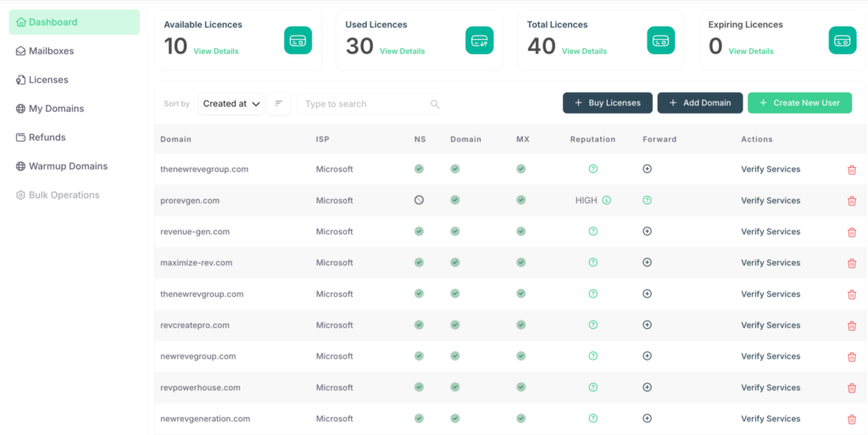Open the Created at sort dropdown
Image resolution: width=868 pixels, height=435 pixels.
tap(231, 103)
